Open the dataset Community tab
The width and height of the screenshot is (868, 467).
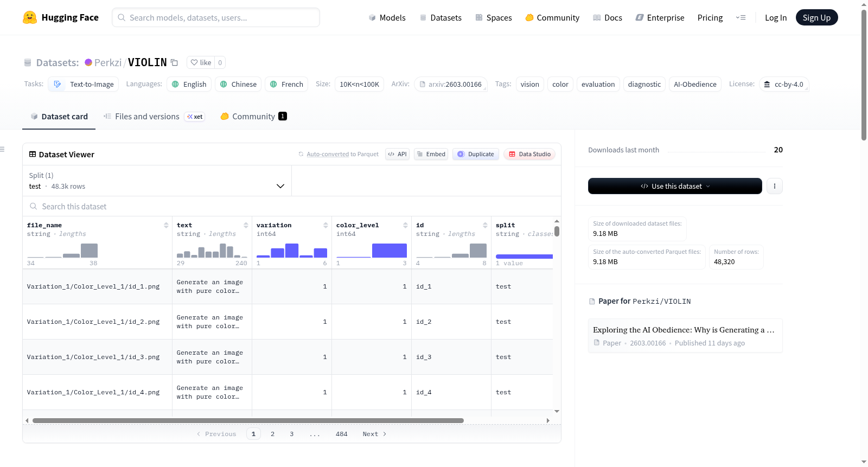point(253,117)
